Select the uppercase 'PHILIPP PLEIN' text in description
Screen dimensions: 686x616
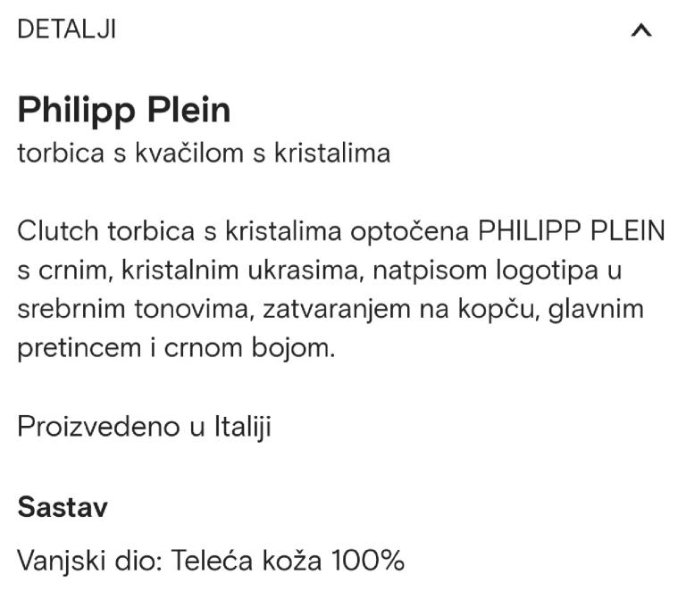pos(573,231)
